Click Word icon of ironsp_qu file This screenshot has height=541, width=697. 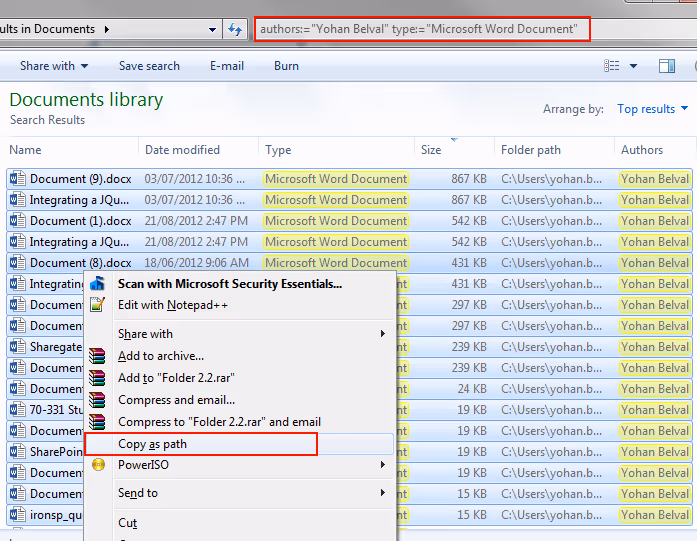[18, 514]
